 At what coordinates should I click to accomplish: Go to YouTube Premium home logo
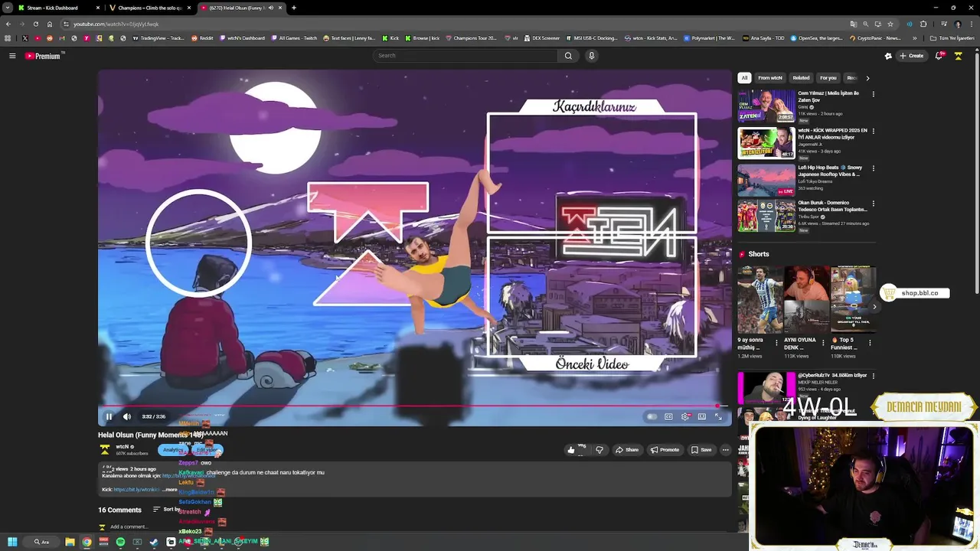click(x=43, y=56)
